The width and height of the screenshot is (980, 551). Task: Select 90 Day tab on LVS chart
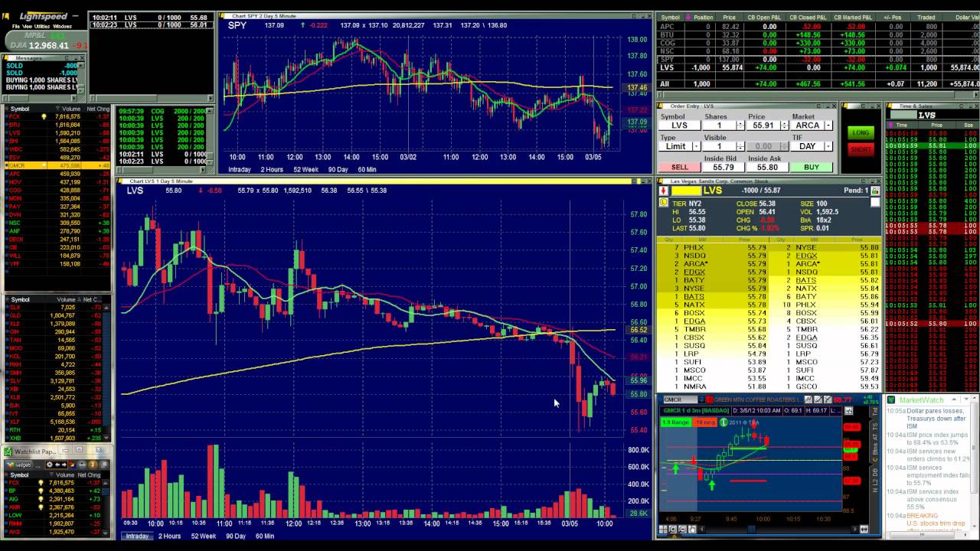tap(235, 536)
